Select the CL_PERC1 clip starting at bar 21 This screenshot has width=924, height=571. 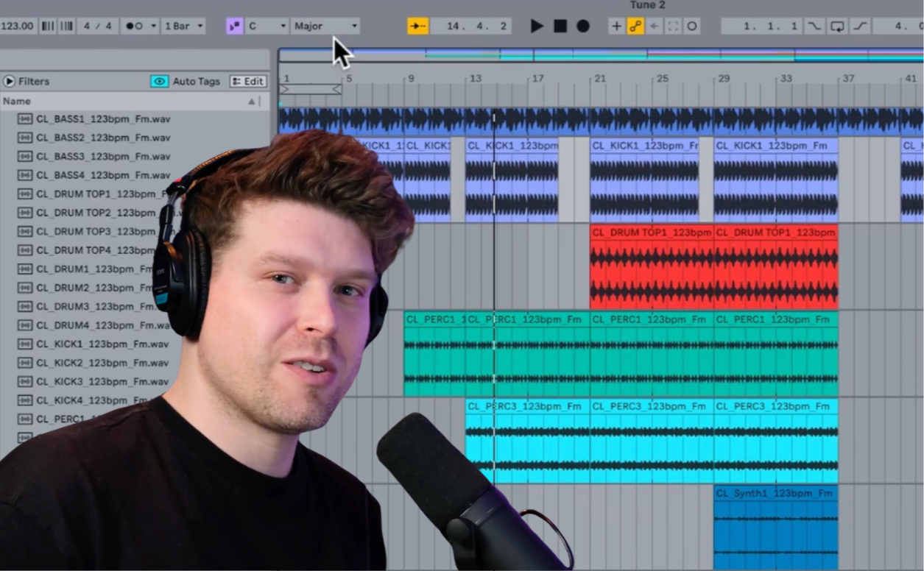pos(652,353)
